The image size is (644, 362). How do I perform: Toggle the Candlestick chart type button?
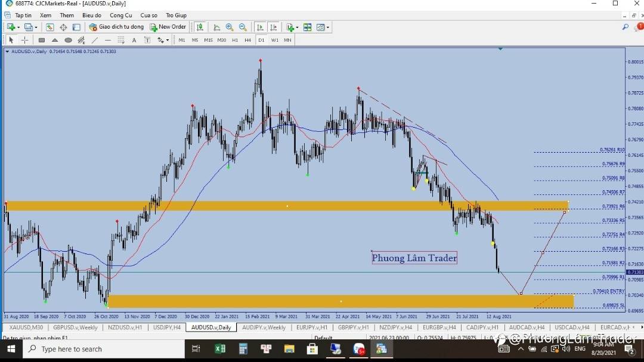click(200, 27)
